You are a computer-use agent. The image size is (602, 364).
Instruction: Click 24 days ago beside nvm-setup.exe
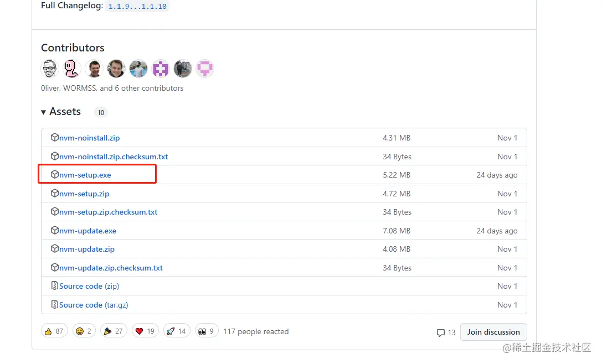tap(497, 175)
